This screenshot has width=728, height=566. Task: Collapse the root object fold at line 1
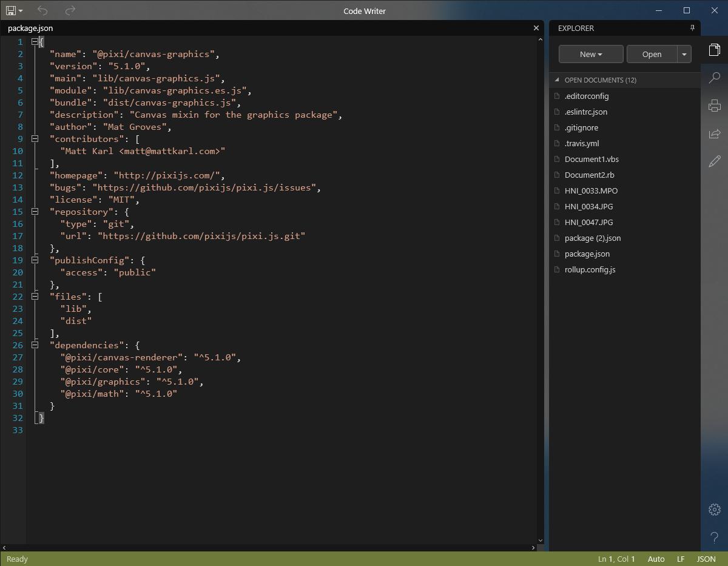(35, 42)
